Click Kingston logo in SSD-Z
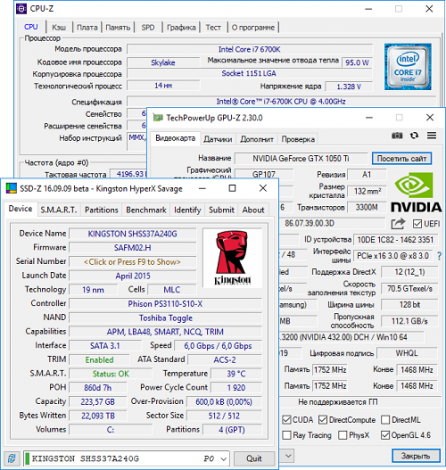 pos(232,258)
